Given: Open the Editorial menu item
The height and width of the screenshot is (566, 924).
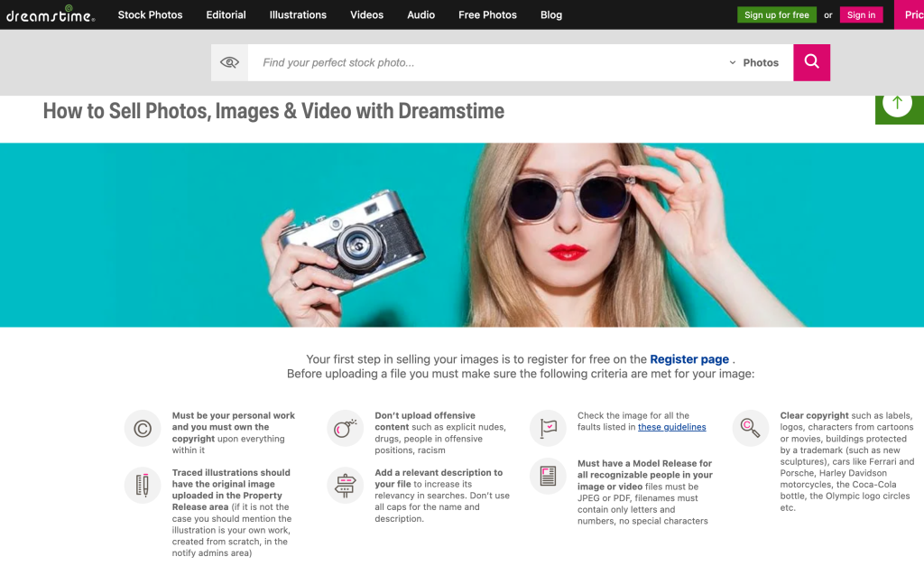Looking at the screenshot, I should pyautogui.click(x=226, y=14).
